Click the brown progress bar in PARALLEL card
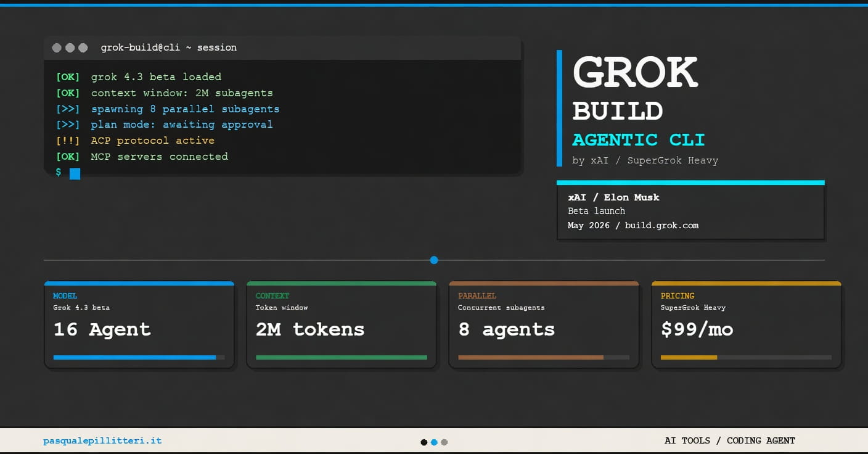Image resolution: width=868 pixels, height=454 pixels. [x=531, y=357]
